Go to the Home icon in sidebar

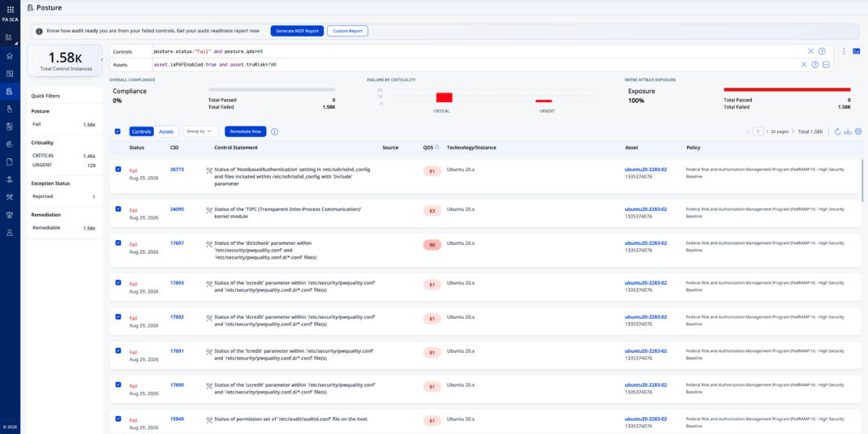point(10,56)
